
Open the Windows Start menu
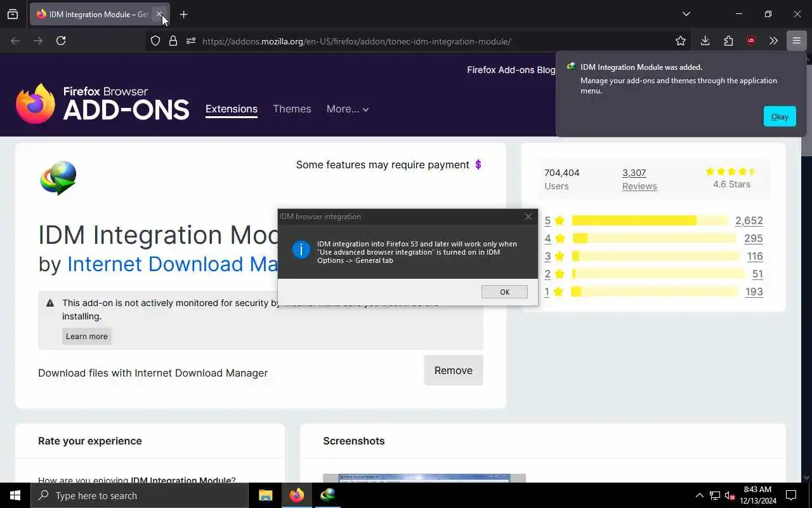click(15, 495)
